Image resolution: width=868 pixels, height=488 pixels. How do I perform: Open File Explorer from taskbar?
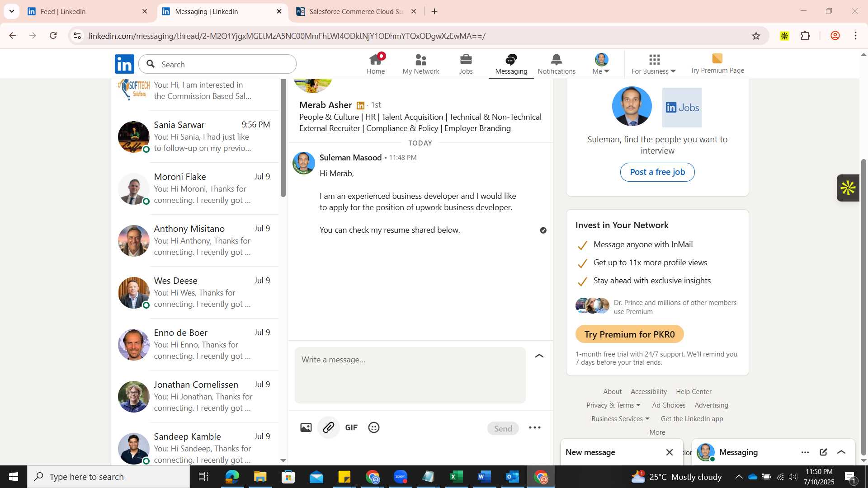tap(260, 477)
